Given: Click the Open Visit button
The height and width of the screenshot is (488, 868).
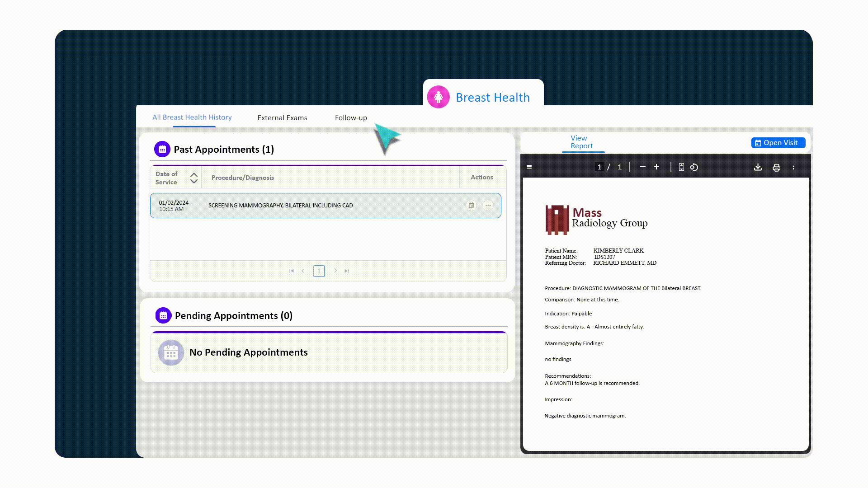Looking at the screenshot, I should [x=778, y=142].
